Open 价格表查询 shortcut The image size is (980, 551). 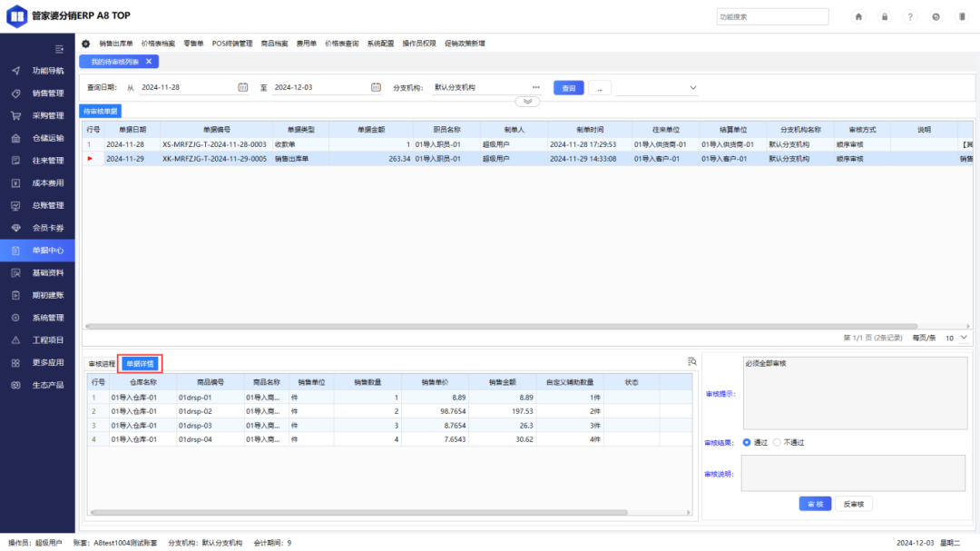pos(342,44)
